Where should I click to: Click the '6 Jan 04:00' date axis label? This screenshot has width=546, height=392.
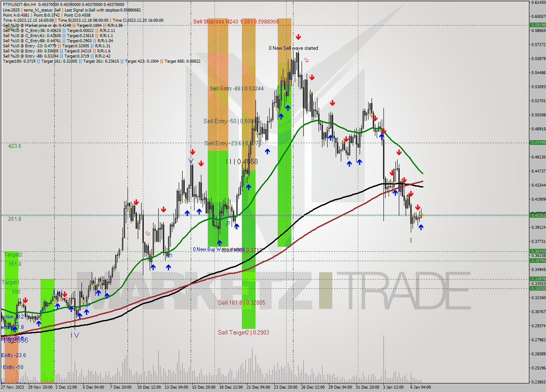pyautogui.click(x=421, y=387)
